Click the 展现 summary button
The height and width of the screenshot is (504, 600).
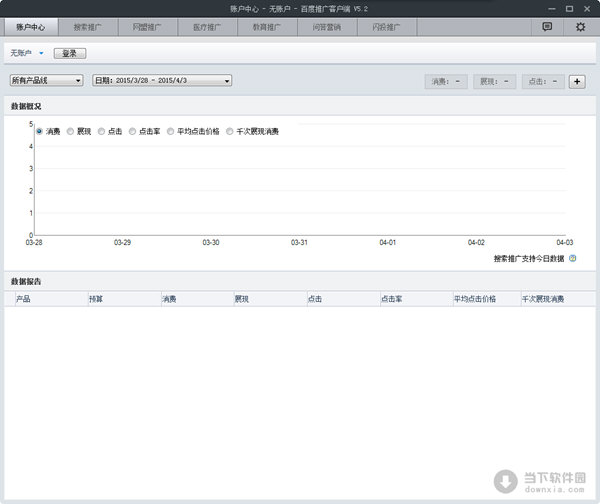(x=494, y=82)
